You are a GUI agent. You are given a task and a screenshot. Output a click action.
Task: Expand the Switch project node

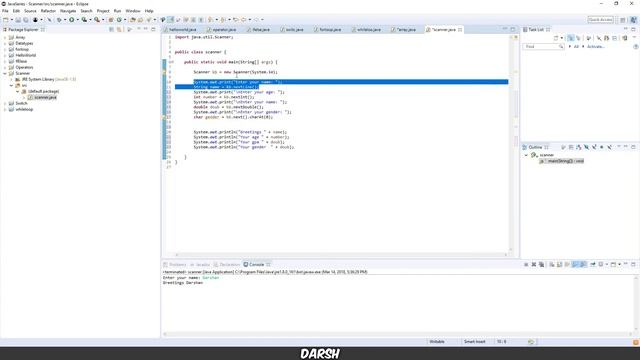tap(5, 103)
